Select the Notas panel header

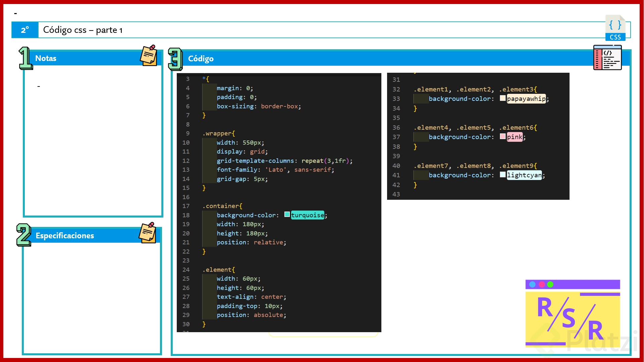point(93,58)
